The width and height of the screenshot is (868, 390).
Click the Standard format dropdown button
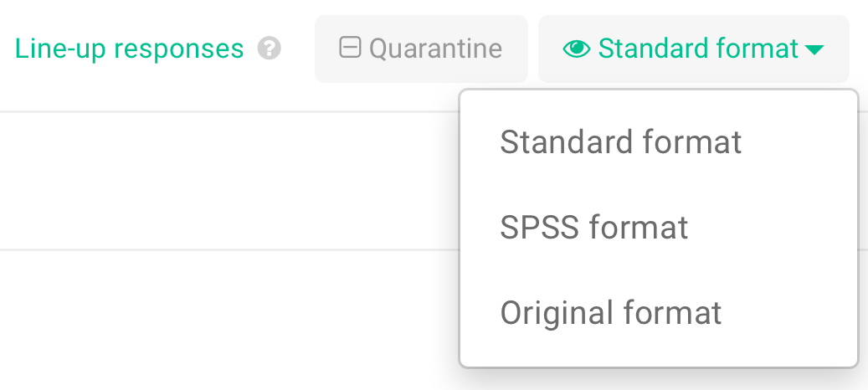[693, 49]
